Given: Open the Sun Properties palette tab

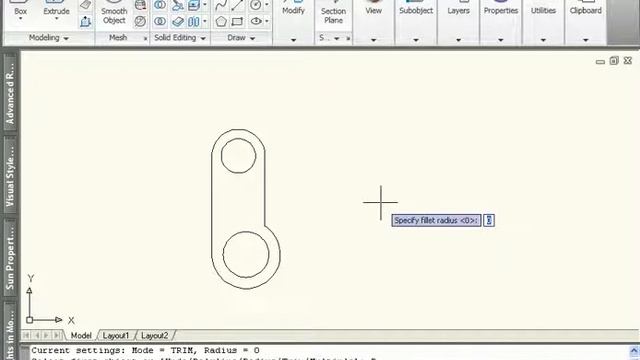Looking at the screenshot, I should tap(10, 257).
